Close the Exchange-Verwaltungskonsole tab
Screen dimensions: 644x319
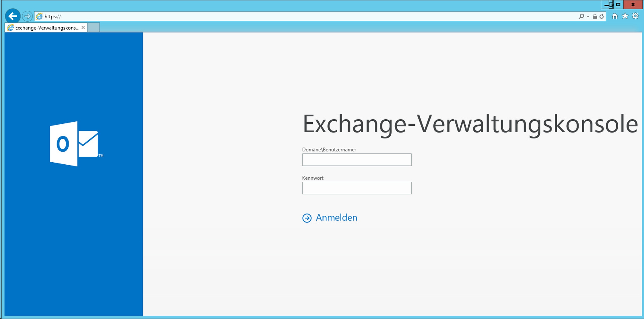pyautogui.click(x=83, y=27)
